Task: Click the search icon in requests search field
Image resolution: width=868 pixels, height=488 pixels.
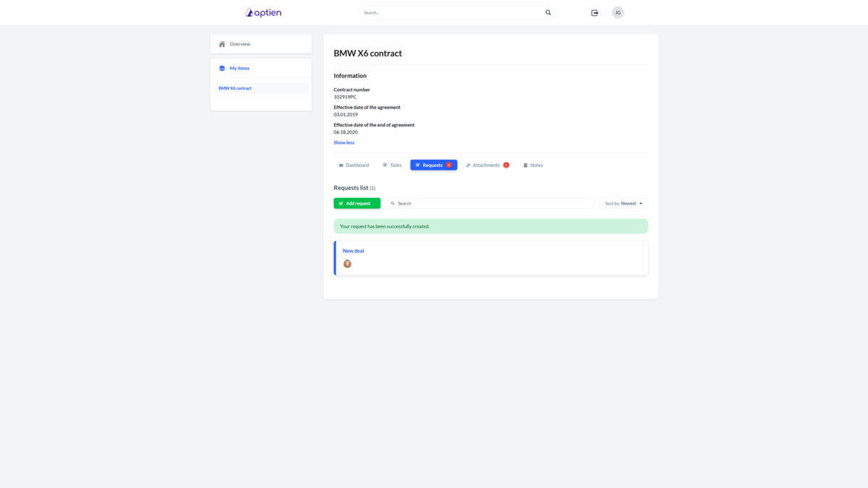Action: pos(393,203)
